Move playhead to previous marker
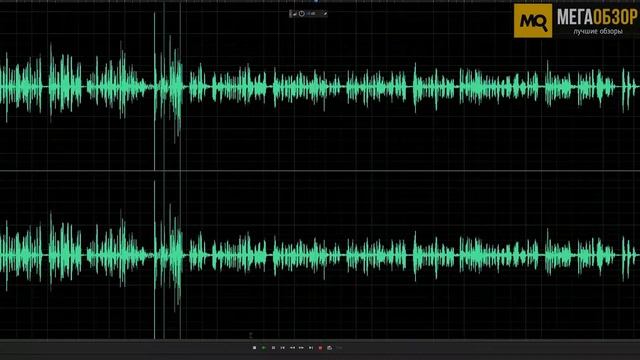 coord(282,348)
